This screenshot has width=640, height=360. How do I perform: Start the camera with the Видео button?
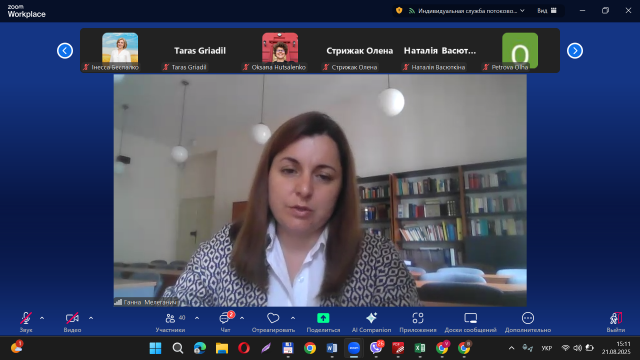click(72, 322)
